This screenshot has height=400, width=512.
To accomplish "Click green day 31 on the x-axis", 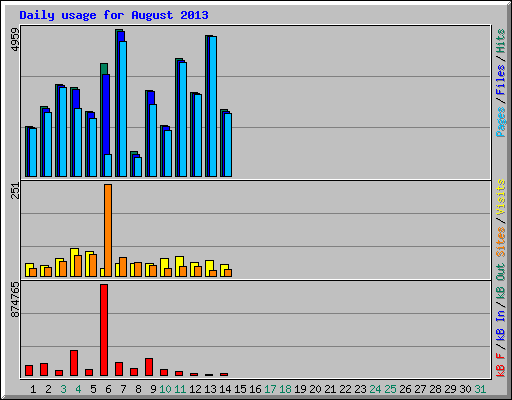I will pos(480,389).
